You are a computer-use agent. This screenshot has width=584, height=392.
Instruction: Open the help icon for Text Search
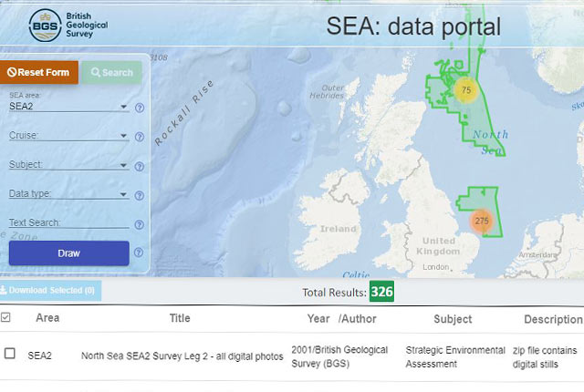(x=140, y=224)
